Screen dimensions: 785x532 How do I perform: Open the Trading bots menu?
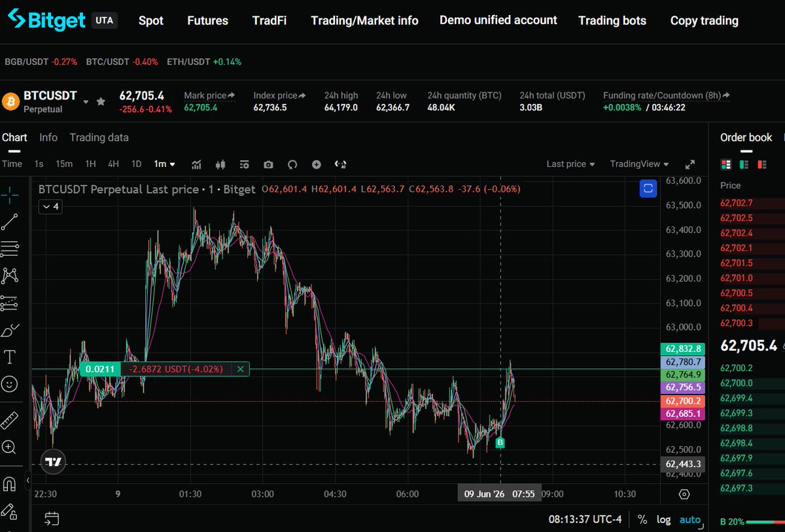pos(612,20)
